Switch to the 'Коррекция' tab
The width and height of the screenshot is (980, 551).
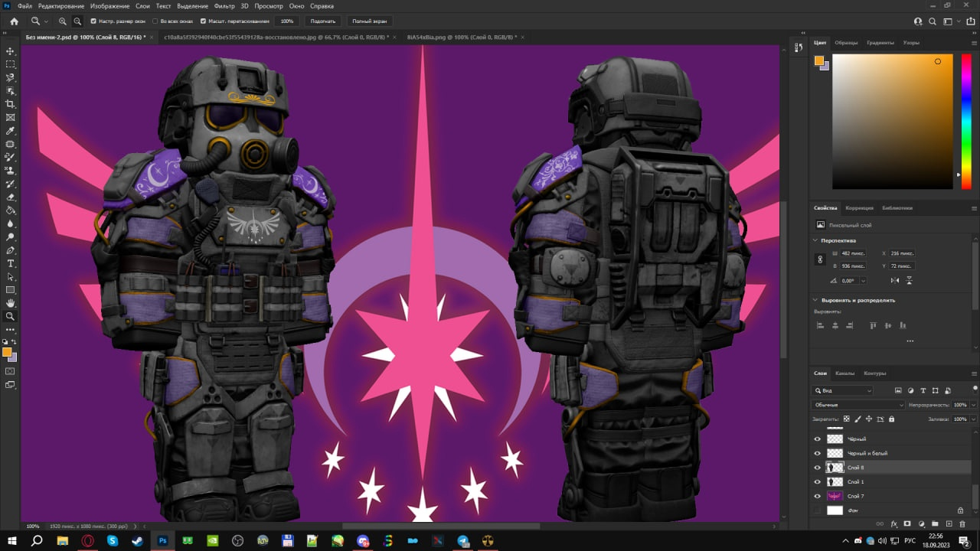click(x=859, y=208)
